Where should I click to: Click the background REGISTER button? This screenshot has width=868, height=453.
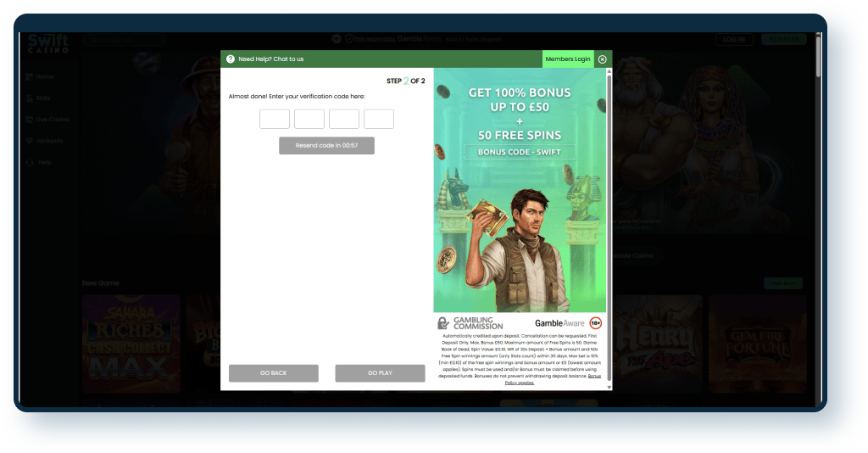[x=784, y=39]
